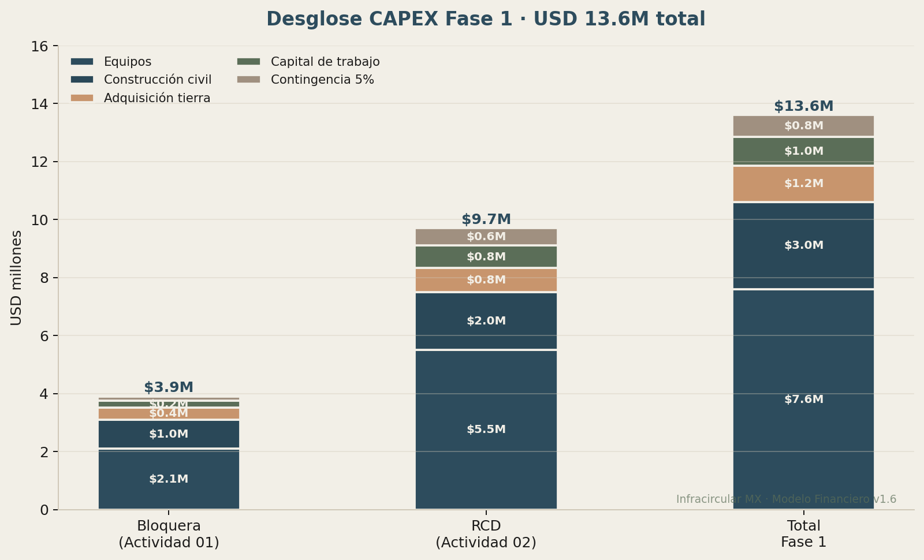Click the '$2.0M' segment in RCD bar
This screenshot has height=560, width=924.
(x=486, y=321)
